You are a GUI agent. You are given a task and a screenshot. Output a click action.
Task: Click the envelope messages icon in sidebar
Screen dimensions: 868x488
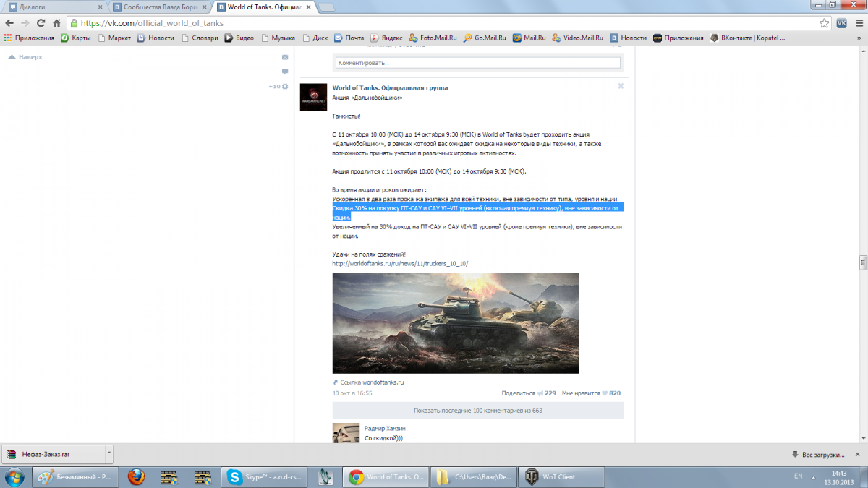(x=285, y=57)
